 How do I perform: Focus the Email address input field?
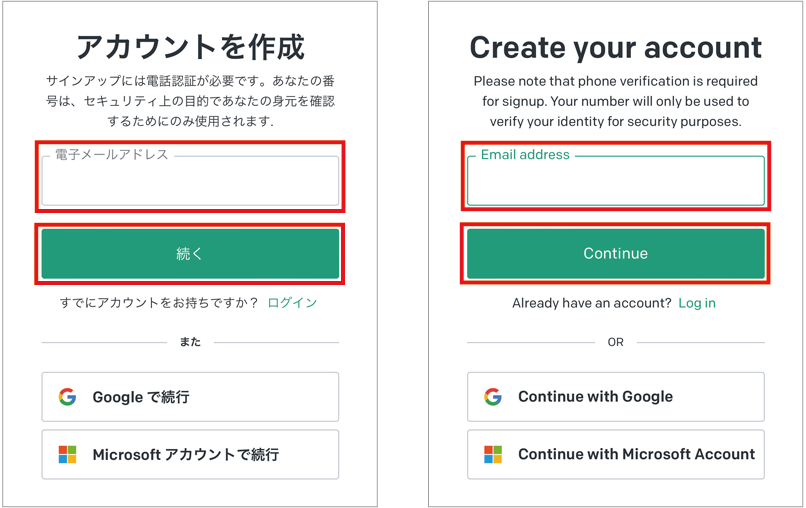click(616, 181)
